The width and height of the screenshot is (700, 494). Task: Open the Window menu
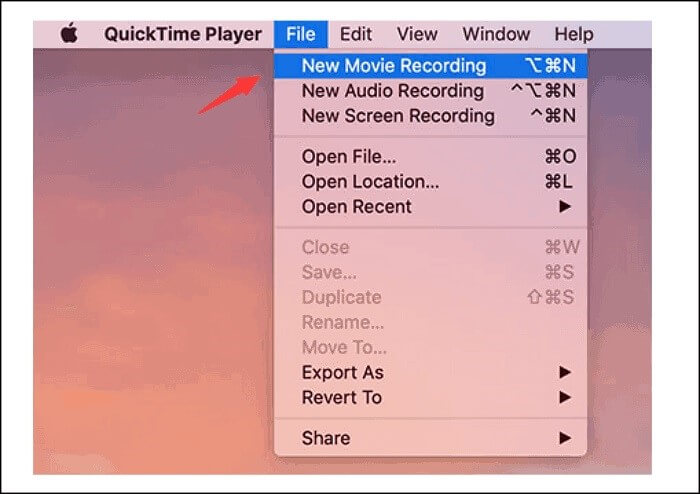click(x=496, y=34)
